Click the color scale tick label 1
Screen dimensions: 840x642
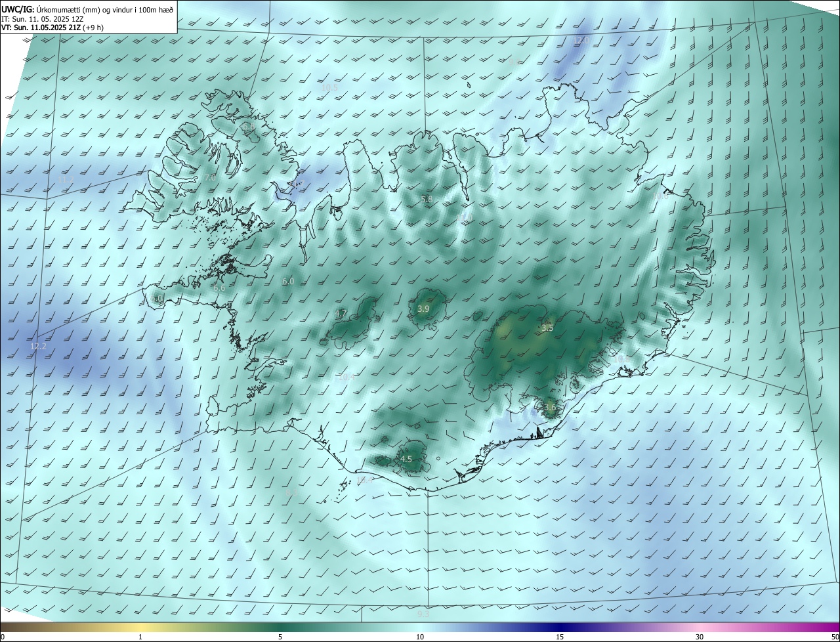pos(140,637)
